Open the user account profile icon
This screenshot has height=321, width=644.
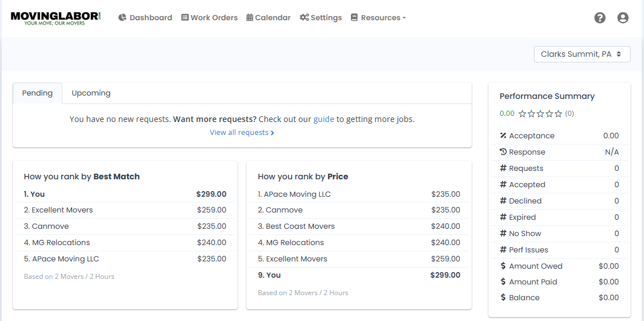(623, 17)
